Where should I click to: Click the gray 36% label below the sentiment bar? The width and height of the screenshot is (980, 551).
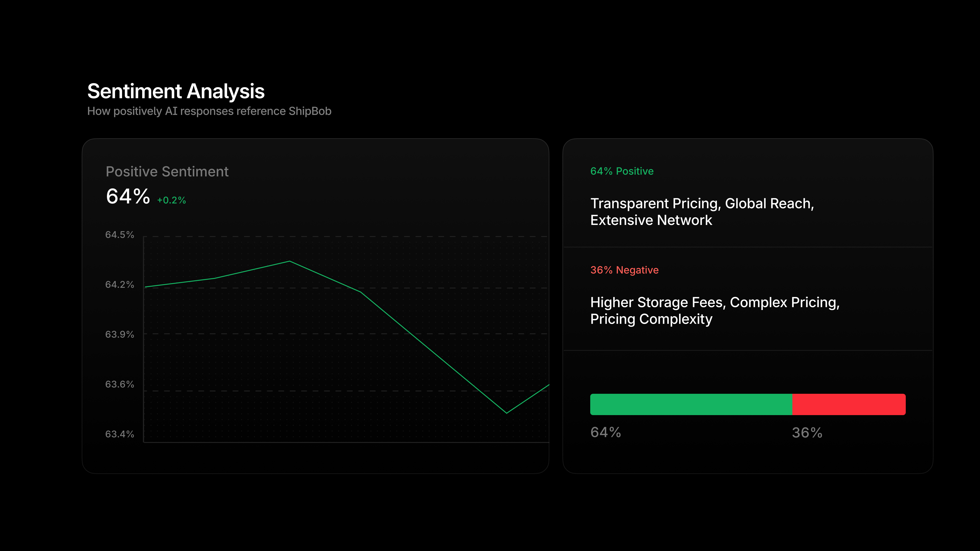pyautogui.click(x=807, y=433)
